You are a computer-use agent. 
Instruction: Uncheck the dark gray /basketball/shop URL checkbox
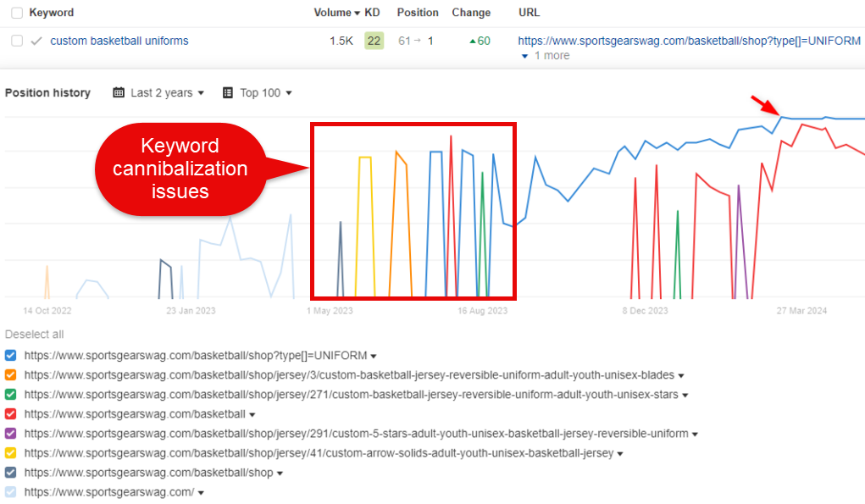[x=10, y=474]
